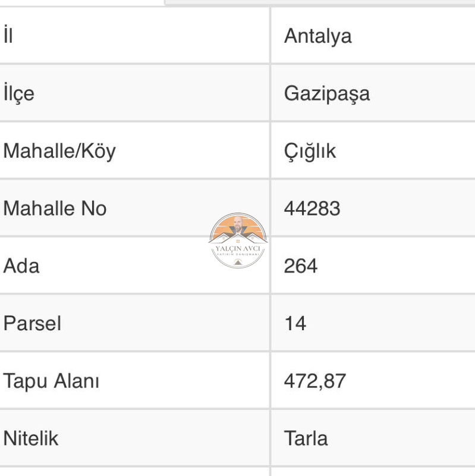This screenshot has width=475, height=476.
Task: Click the partially visible row below Nitelik
Action: [x=238, y=472]
